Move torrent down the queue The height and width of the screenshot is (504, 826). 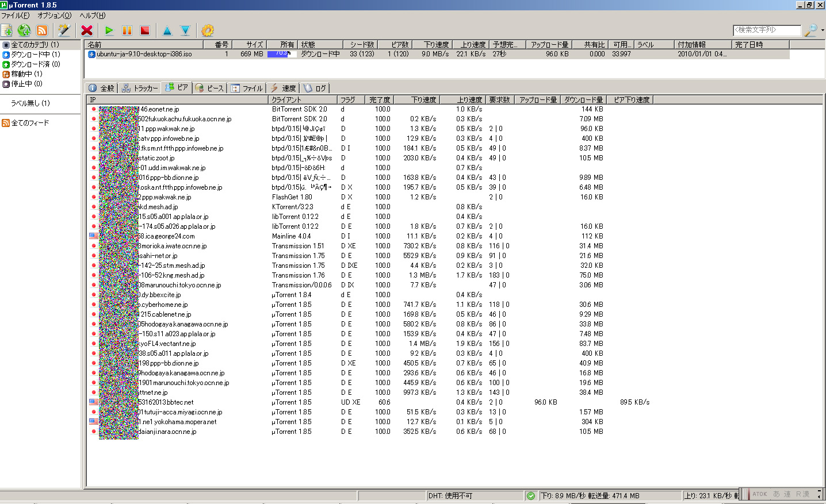tap(185, 30)
